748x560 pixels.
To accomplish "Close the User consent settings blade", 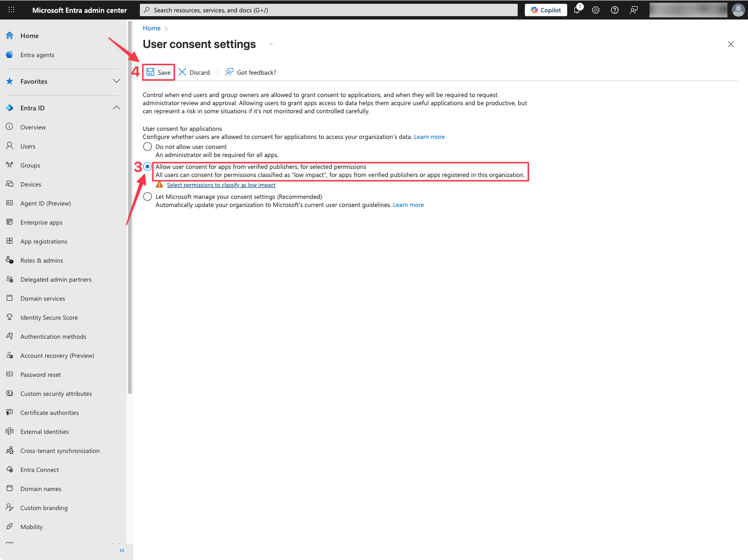I will coord(731,44).
